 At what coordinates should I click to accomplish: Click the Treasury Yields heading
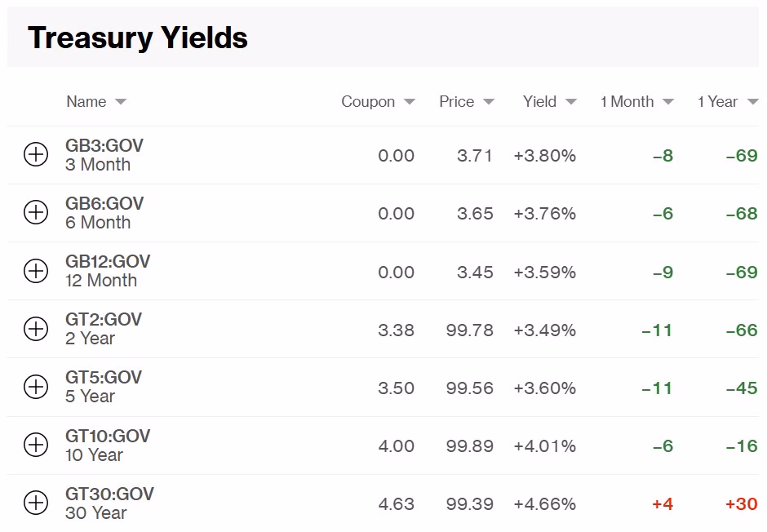[x=138, y=38]
